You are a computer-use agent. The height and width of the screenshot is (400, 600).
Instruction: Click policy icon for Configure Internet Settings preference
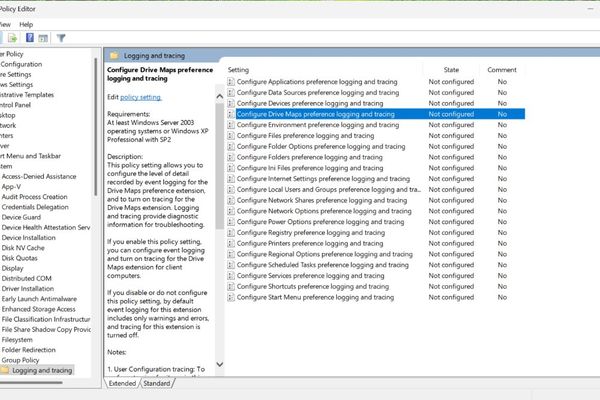[x=231, y=178]
